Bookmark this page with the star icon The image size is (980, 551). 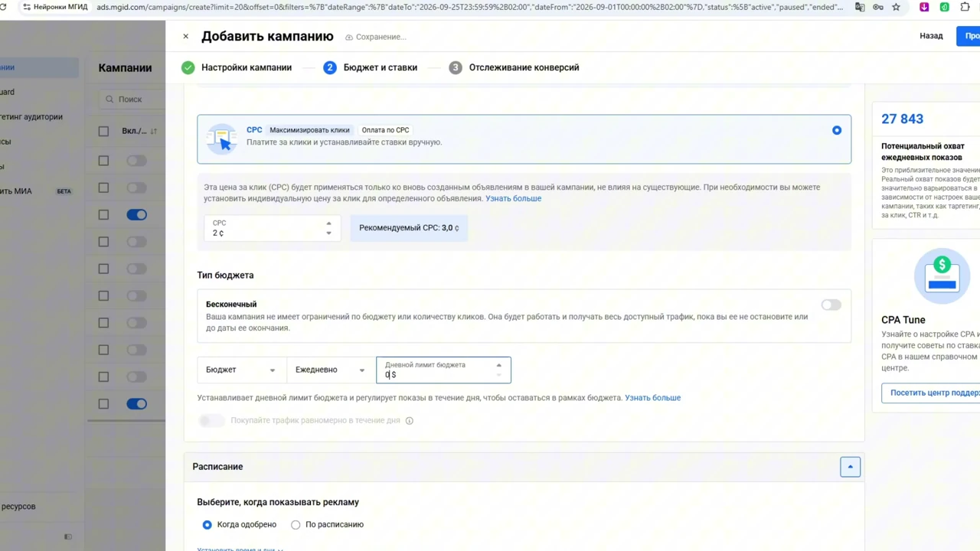(896, 7)
